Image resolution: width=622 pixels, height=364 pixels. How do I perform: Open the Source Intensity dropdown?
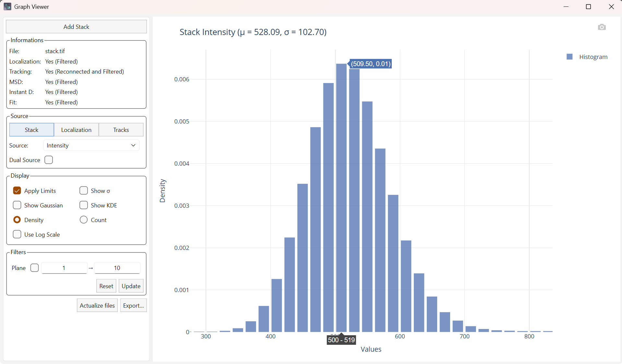click(x=91, y=145)
